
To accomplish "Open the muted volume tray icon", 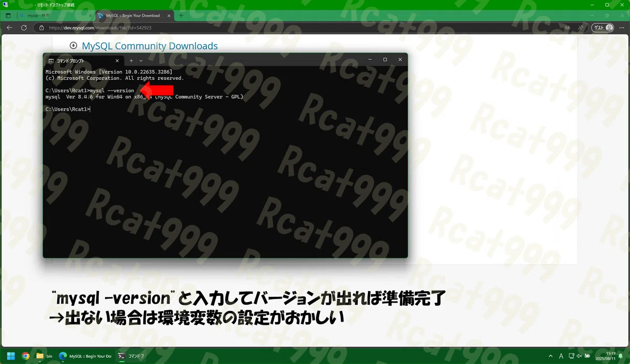I will click(580, 356).
